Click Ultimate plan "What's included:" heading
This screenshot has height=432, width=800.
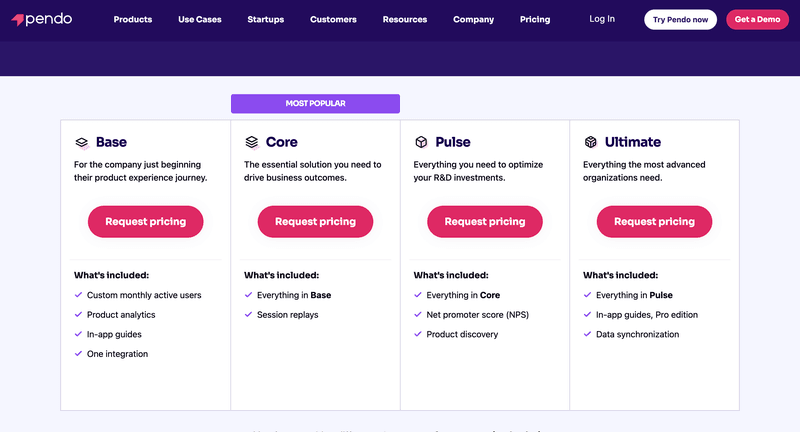coord(620,275)
